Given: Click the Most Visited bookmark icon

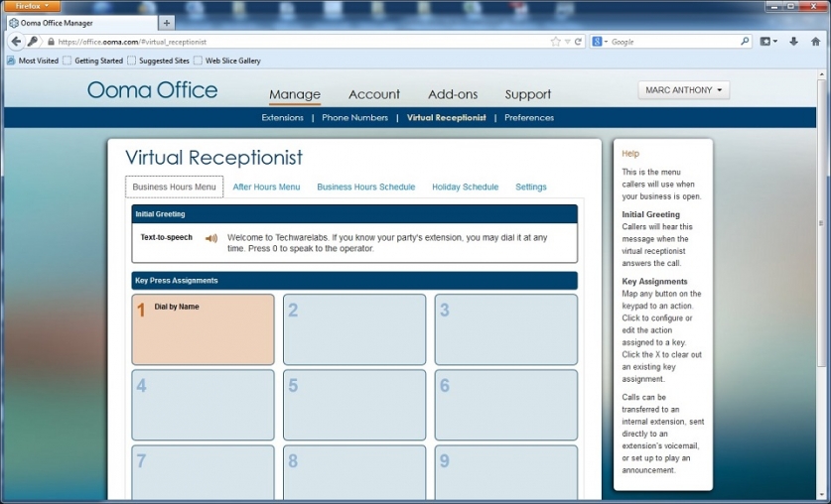Looking at the screenshot, I should tap(11, 61).
